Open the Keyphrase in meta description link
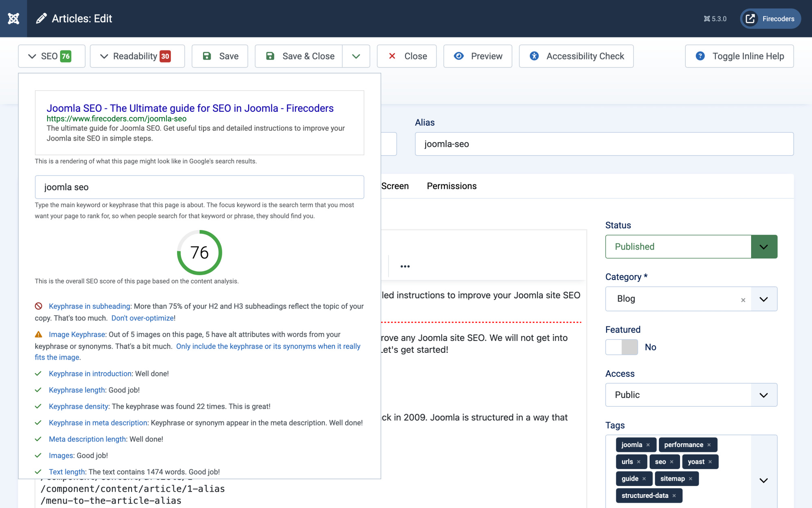 98,423
